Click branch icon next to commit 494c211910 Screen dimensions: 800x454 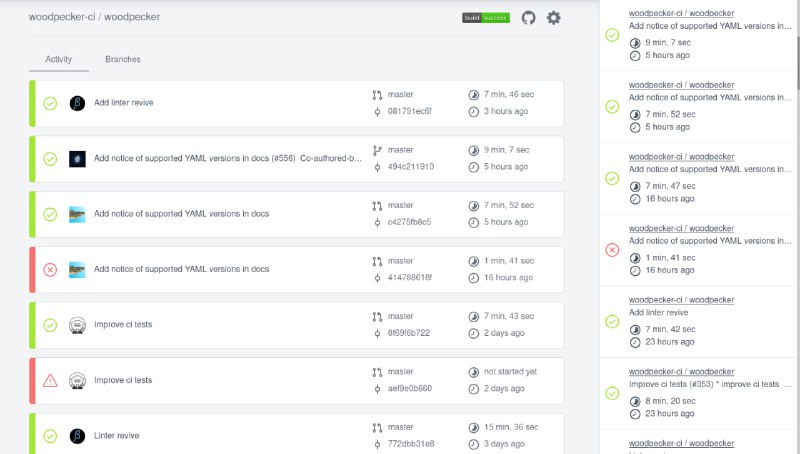point(377,150)
